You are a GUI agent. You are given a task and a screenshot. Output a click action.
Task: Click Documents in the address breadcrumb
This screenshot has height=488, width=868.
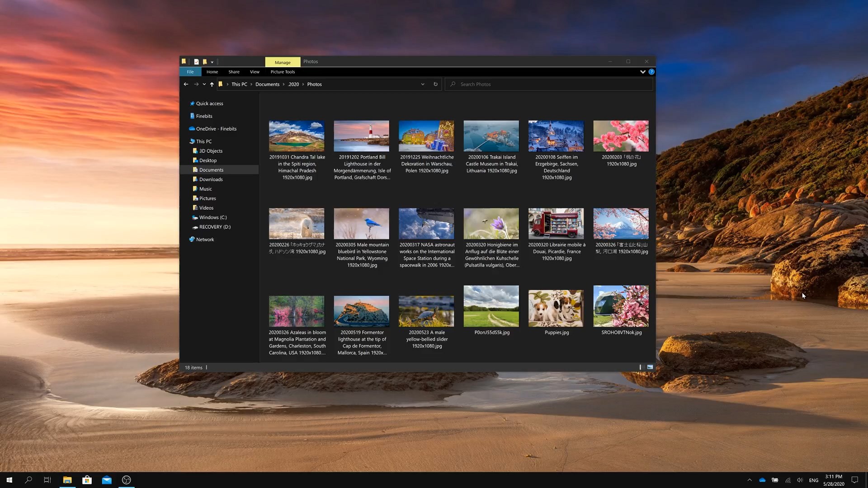pos(267,84)
